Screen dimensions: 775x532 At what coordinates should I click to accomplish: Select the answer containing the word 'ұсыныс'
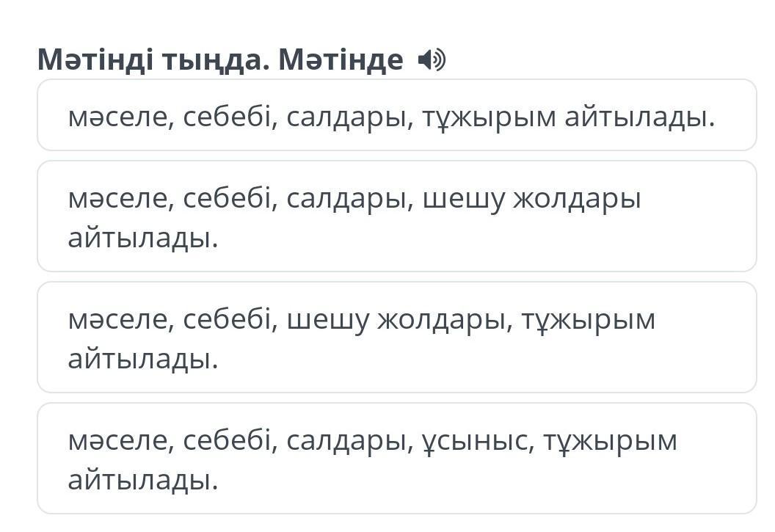click(x=396, y=459)
